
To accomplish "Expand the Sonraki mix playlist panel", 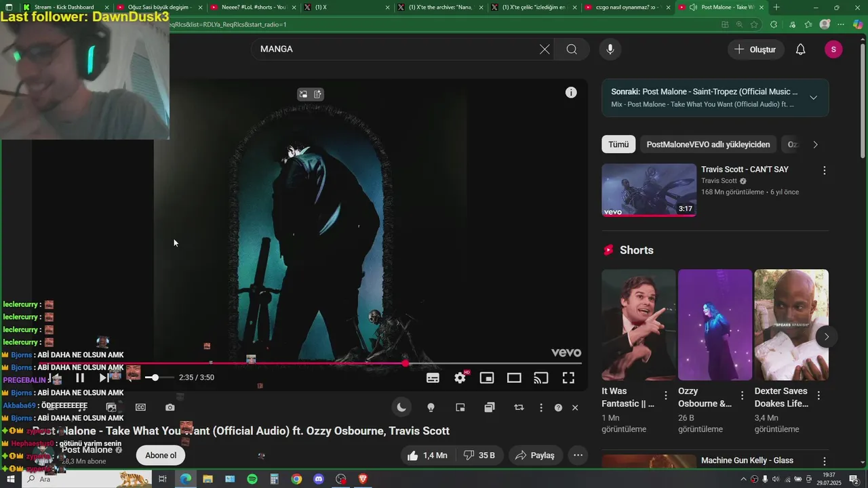I will (813, 98).
